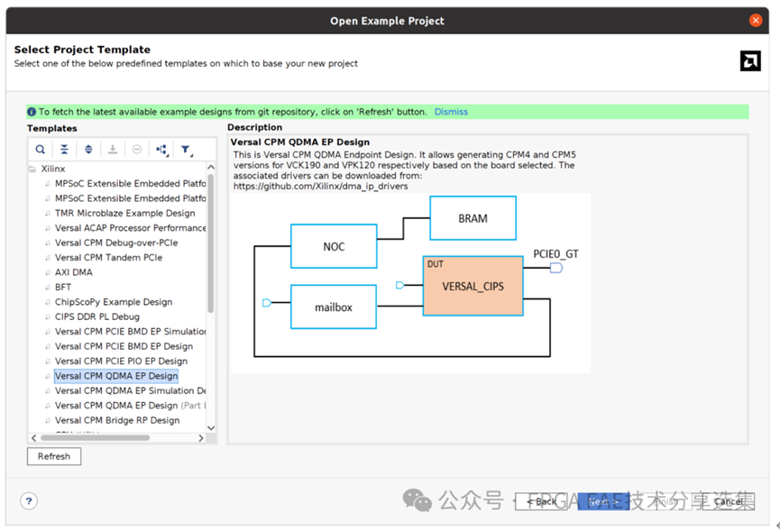Image resolution: width=780 pixels, height=532 pixels.
Task: Expand all templates using toolbar icon
Action: 88,150
